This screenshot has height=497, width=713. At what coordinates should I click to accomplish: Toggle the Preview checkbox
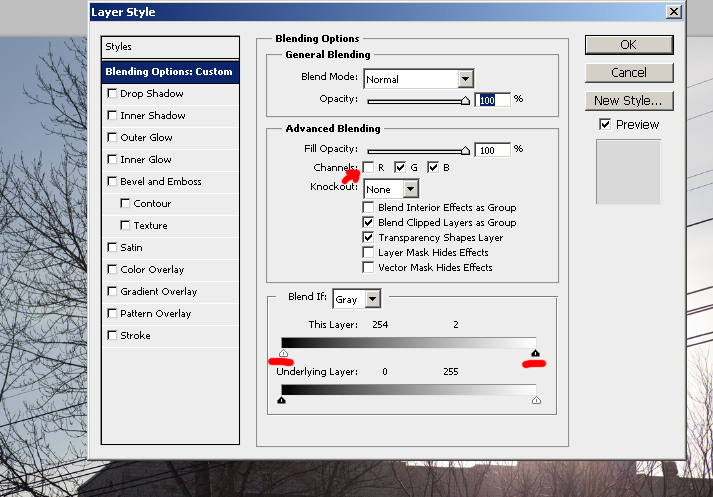pyautogui.click(x=605, y=124)
